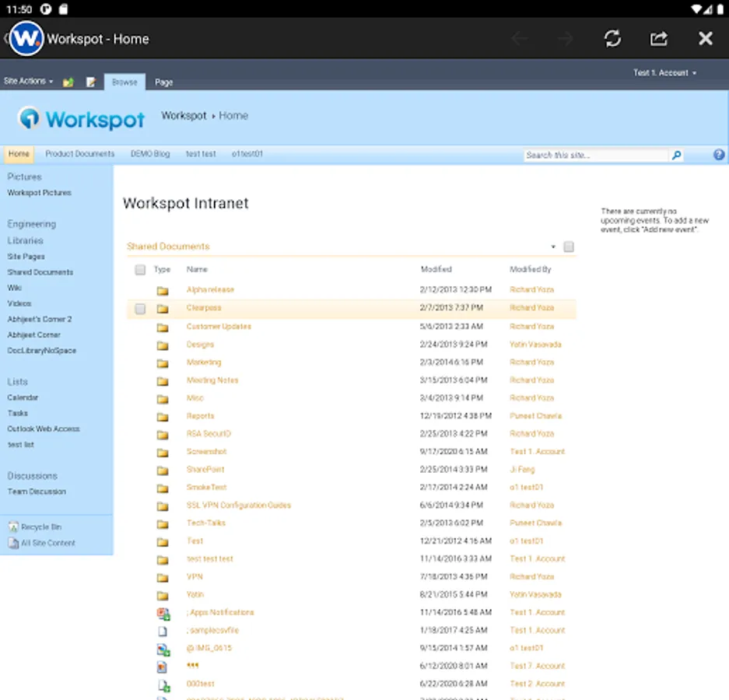This screenshot has height=700, width=729.
Task: Click the samplecsvfile document icon
Action: pos(163,632)
